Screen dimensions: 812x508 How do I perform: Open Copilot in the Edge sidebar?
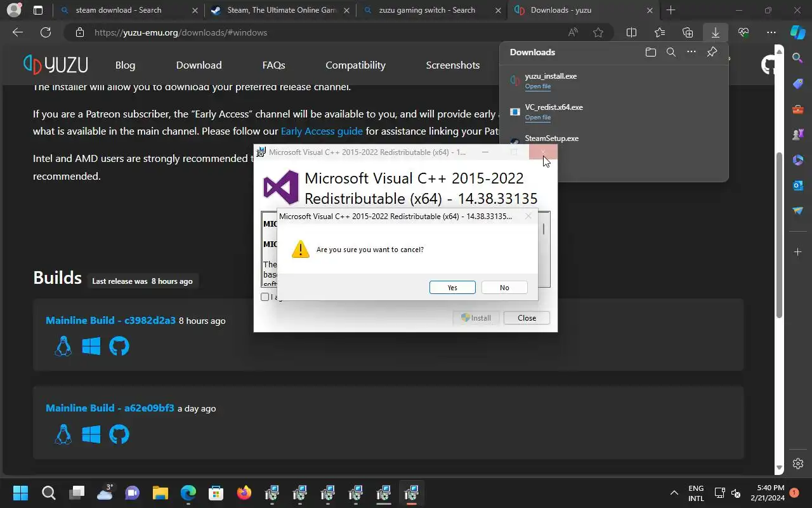pos(798,32)
